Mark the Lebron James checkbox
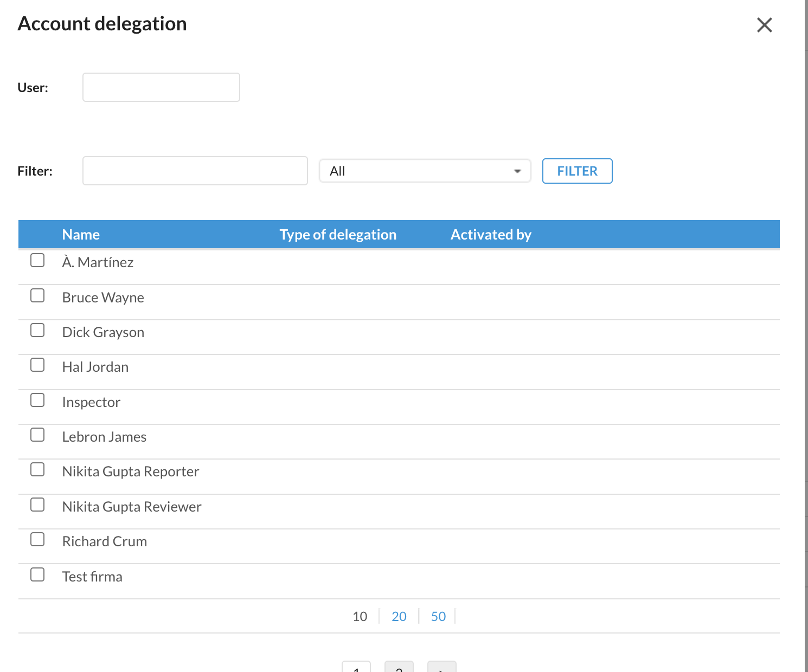 [x=37, y=435]
